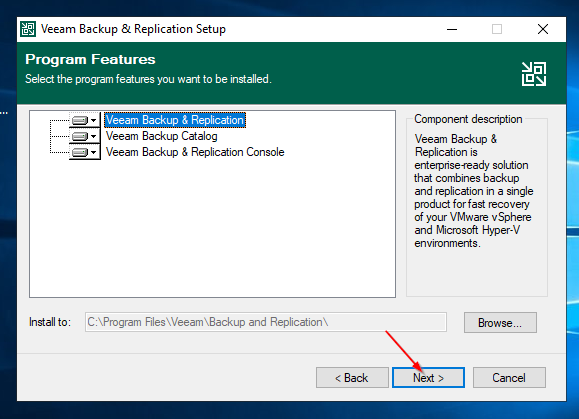Open dropdown arrow for Veeam Backup & Replication
579x419 pixels.
pos(94,120)
